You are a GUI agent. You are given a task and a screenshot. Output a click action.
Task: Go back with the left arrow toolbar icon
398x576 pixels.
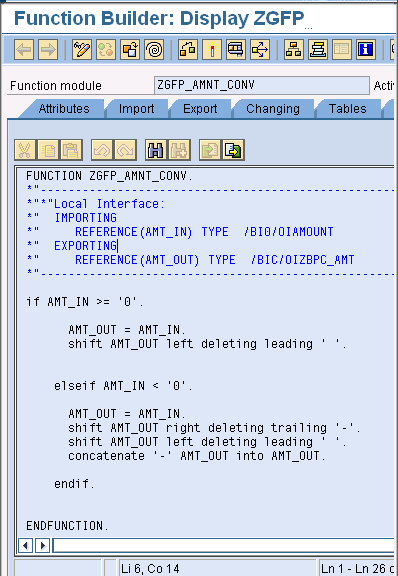[24, 50]
